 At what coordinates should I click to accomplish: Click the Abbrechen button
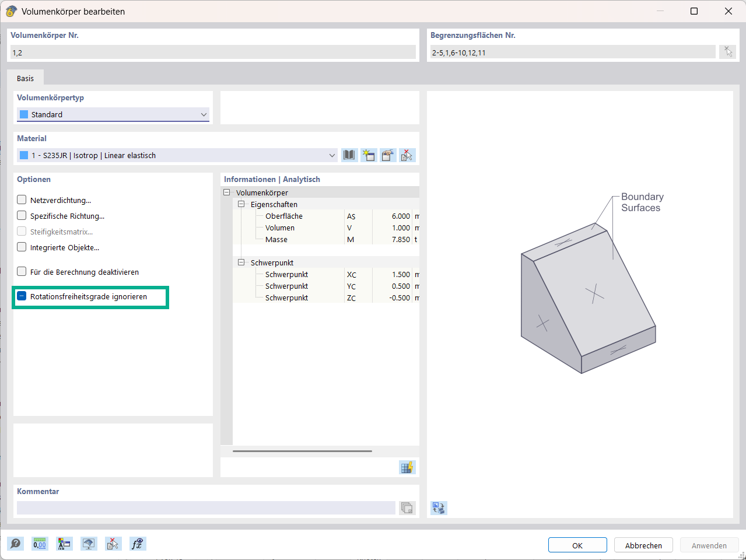click(x=643, y=545)
